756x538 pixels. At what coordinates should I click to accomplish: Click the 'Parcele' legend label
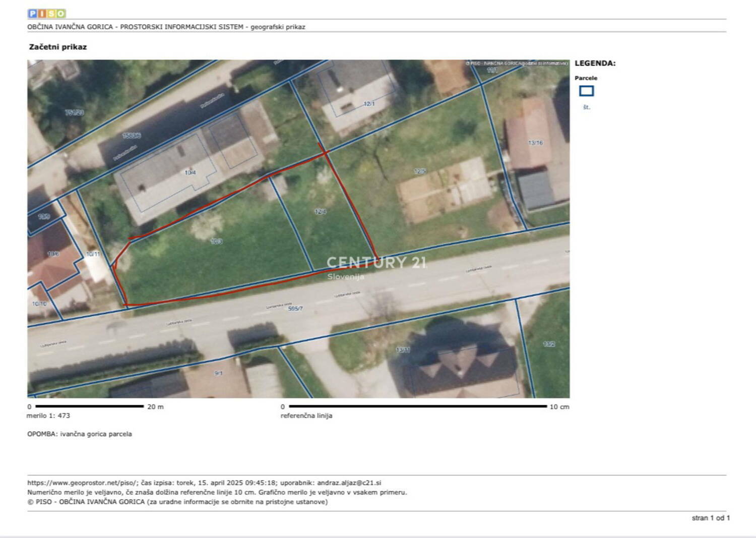pos(586,78)
